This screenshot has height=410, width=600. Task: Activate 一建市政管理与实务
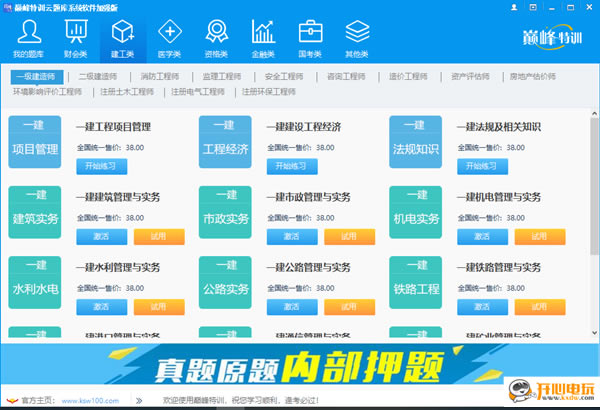(292, 237)
